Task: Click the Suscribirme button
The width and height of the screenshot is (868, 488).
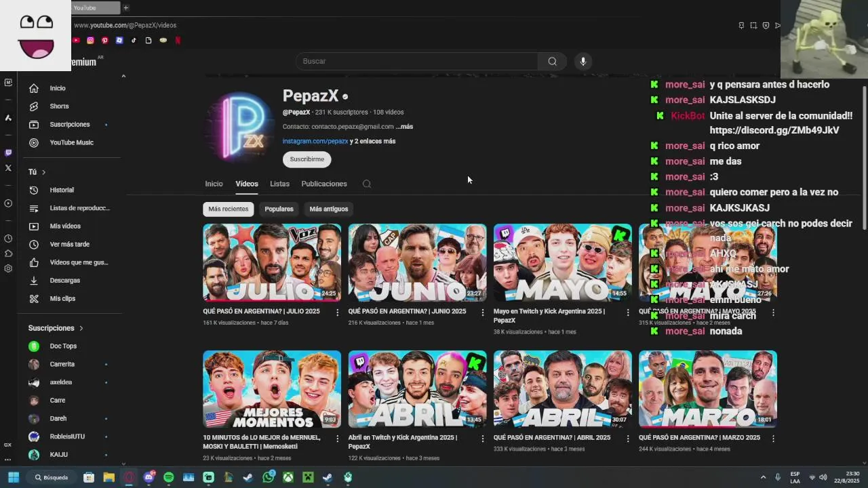Action: (x=307, y=159)
